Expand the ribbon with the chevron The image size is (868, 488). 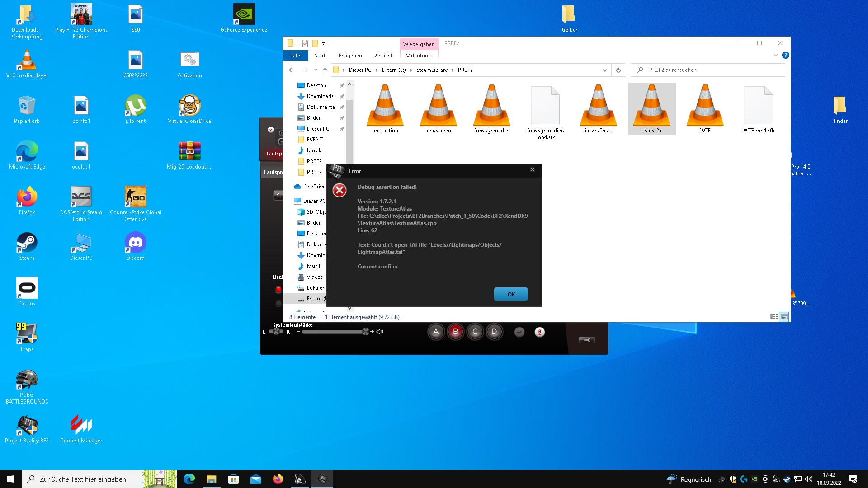point(775,55)
